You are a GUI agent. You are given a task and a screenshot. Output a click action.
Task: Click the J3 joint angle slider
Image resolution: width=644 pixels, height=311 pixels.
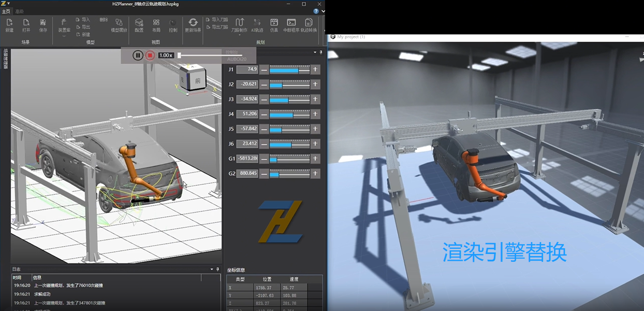[x=289, y=99]
